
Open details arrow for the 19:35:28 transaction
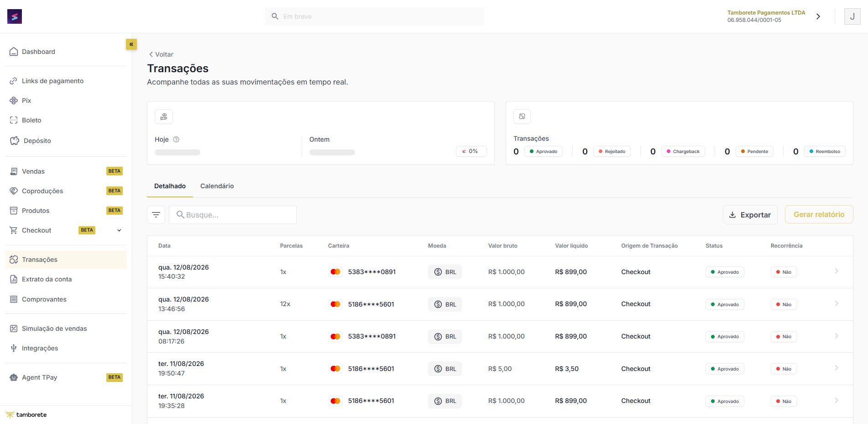(837, 401)
